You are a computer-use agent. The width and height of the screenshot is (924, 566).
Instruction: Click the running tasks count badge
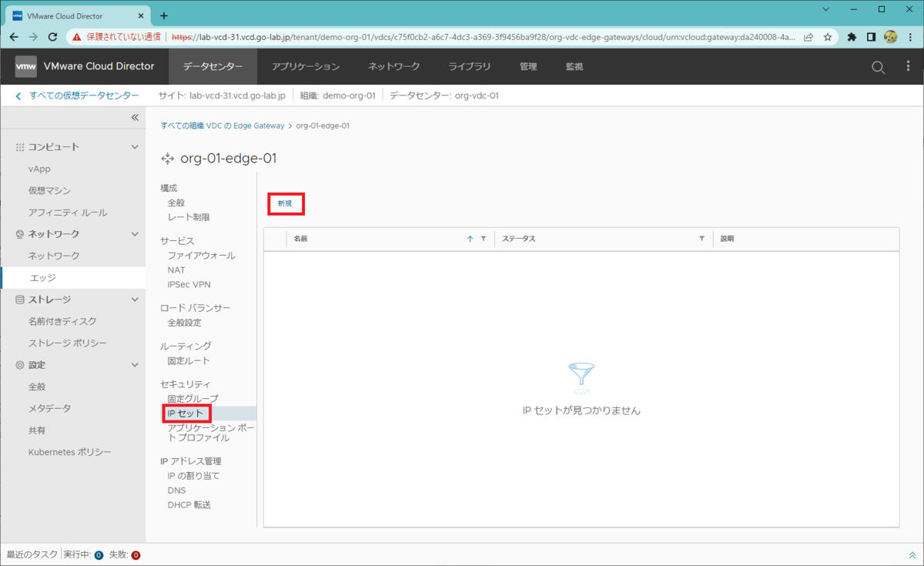click(x=99, y=555)
